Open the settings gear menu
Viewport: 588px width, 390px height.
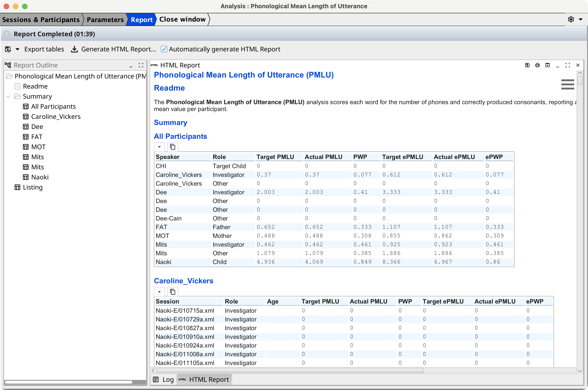click(x=571, y=19)
